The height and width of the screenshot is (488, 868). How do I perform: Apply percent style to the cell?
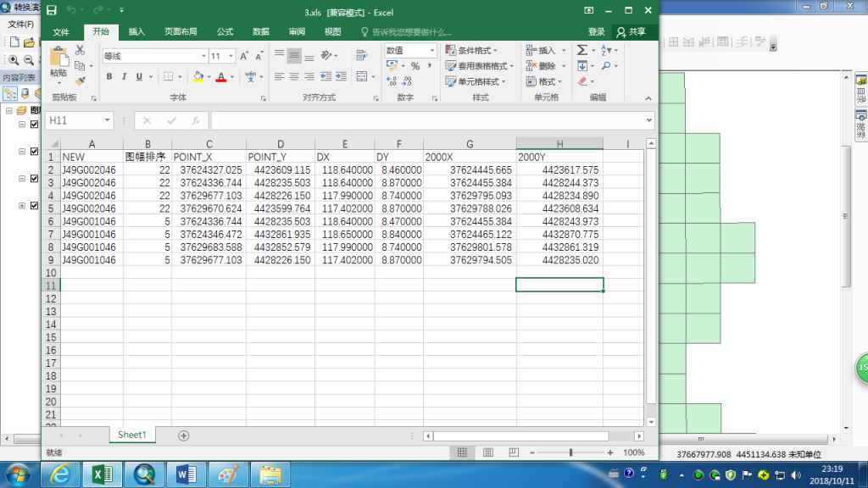tap(415, 66)
